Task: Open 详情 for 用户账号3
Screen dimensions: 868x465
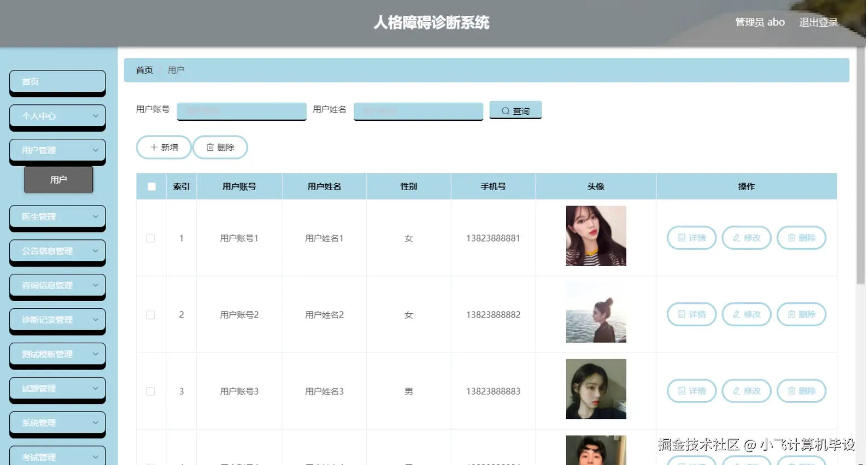Action: pyautogui.click(x=691, y=391)
